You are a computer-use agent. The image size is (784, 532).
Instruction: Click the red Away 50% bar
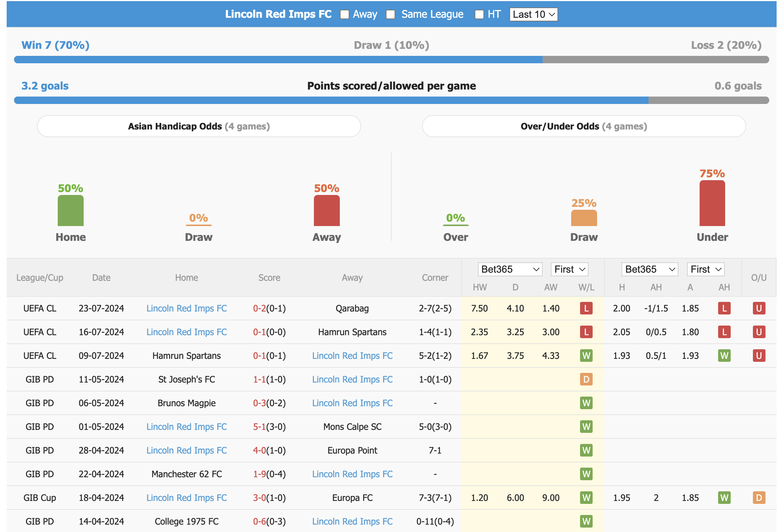tap(327, 211)
